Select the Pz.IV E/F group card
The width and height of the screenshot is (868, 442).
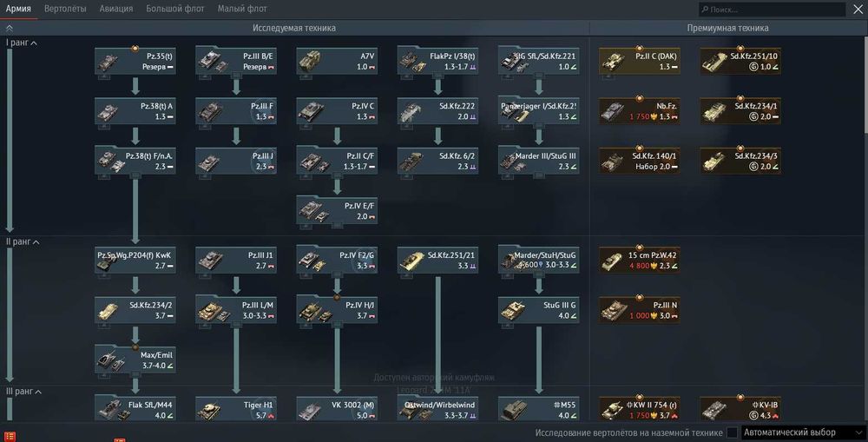[x=337, y=210]
